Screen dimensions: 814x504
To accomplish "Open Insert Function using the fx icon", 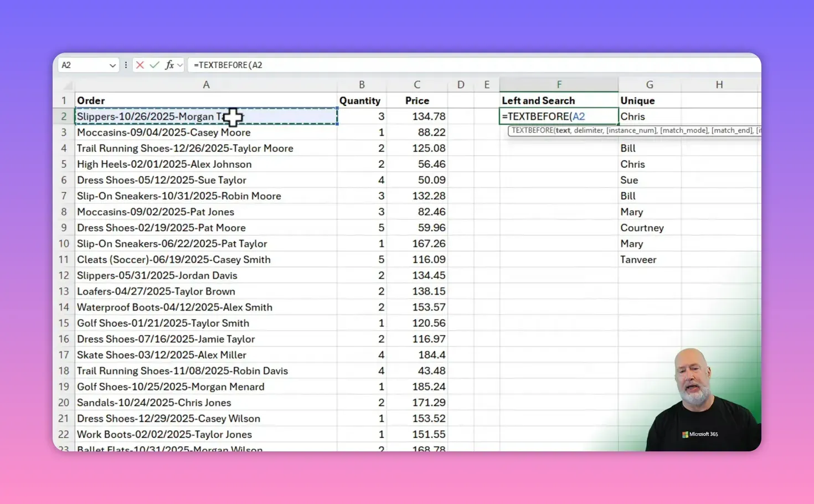I will pyautogui.click(x=169, y=65).
